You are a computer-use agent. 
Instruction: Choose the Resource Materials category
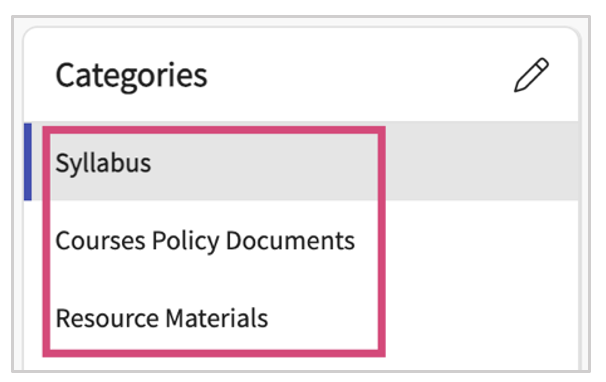click(x=301, y=318)
